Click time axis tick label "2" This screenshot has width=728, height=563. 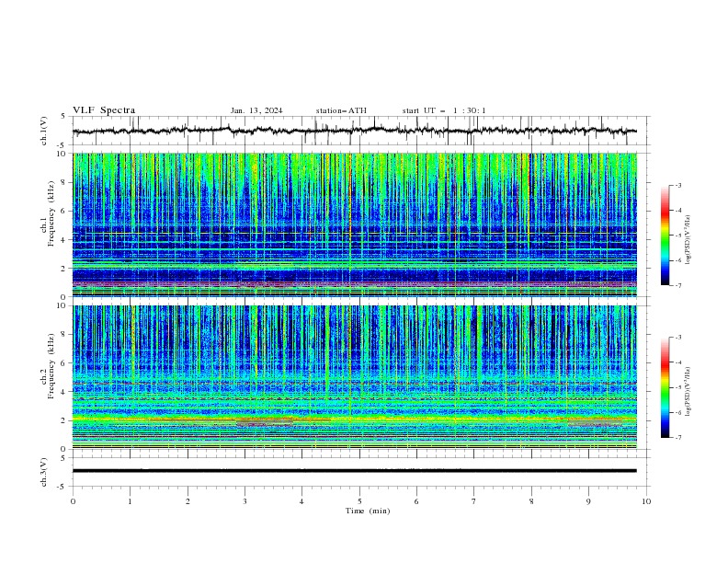pyautogui.click(x=188, y=501)
